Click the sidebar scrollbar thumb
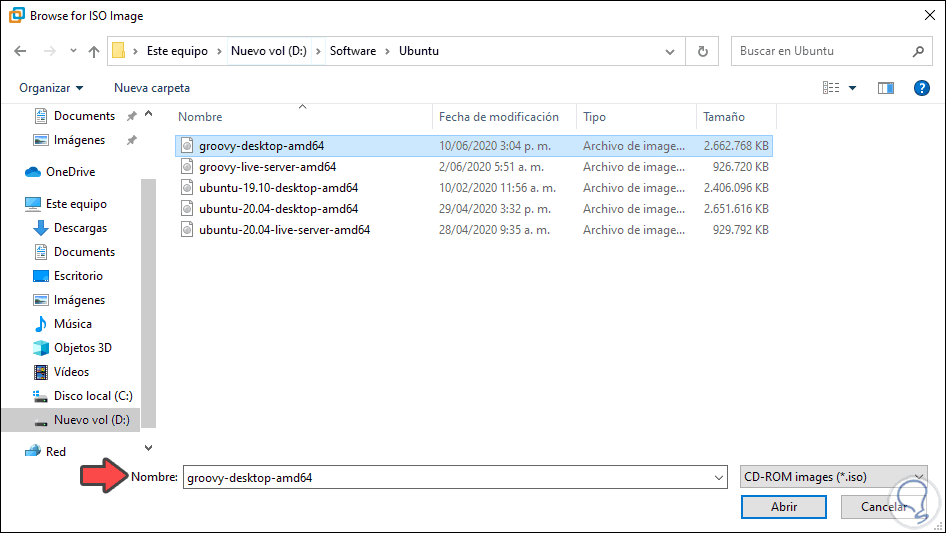The height and width of the screenshot is (533, 946). [148, 303]
